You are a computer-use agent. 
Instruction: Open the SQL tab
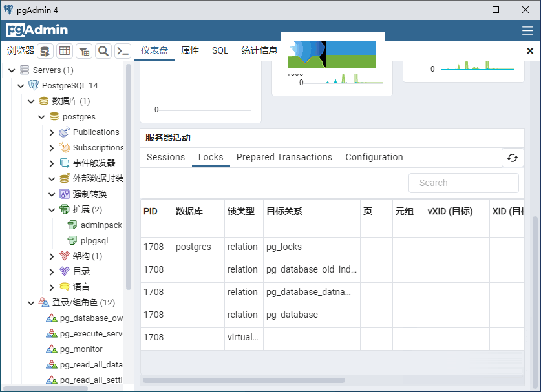pos(220,50)
